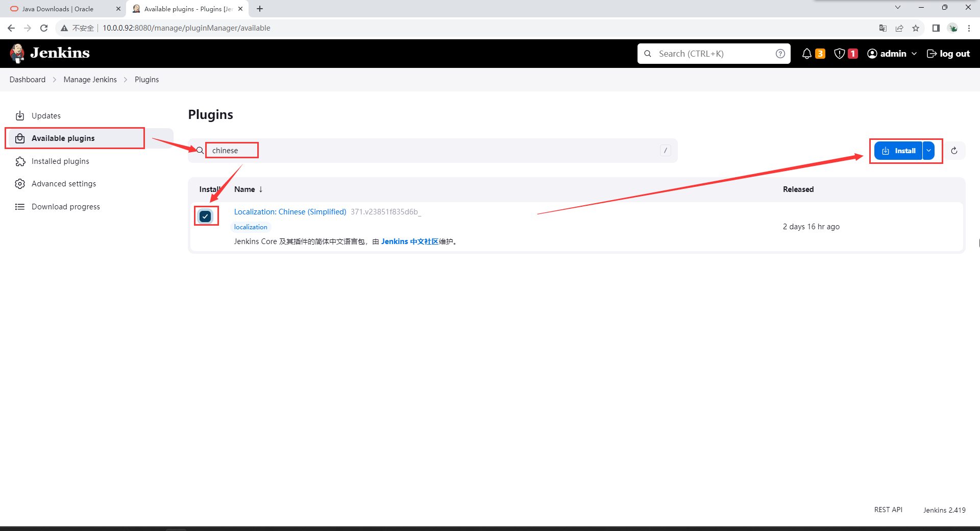Uncheck the Localization Chinese plugin checkbox
Screen dimensions: 980x531
(x=205, y=216)
